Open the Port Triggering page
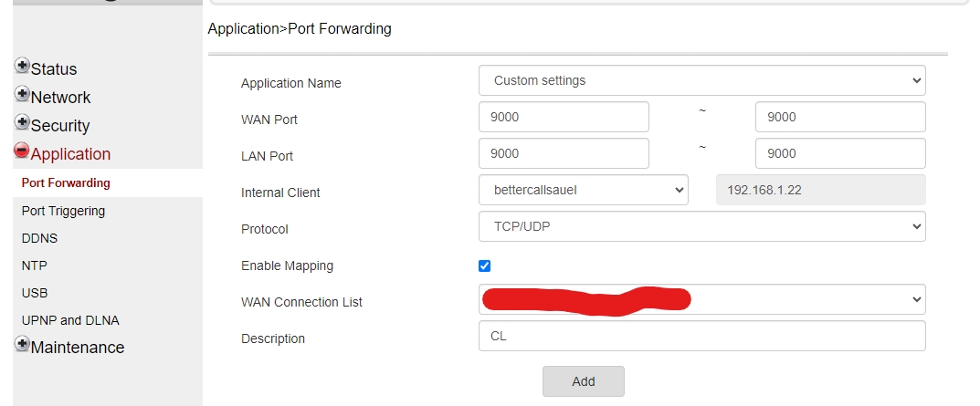 coord(63,211)
